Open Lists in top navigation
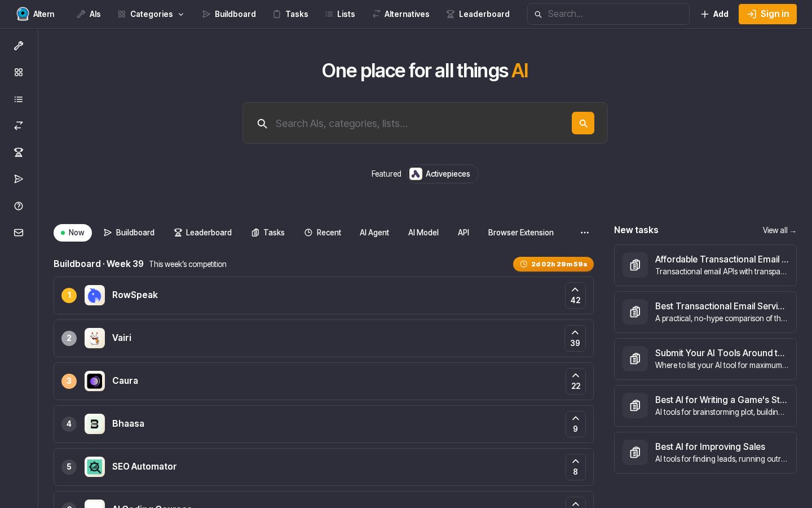 pyautogui.click(x=340, y=14)
